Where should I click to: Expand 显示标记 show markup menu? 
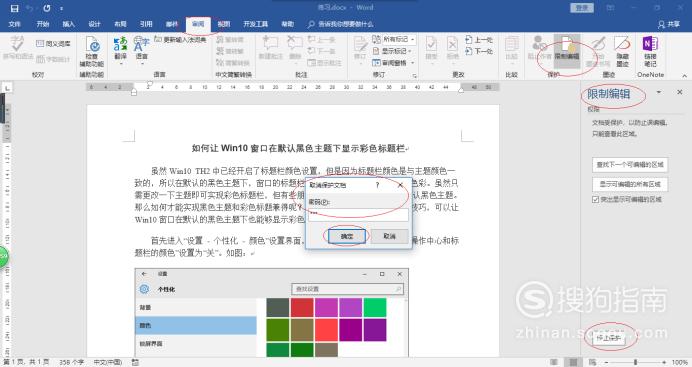[x=392, y=51]
